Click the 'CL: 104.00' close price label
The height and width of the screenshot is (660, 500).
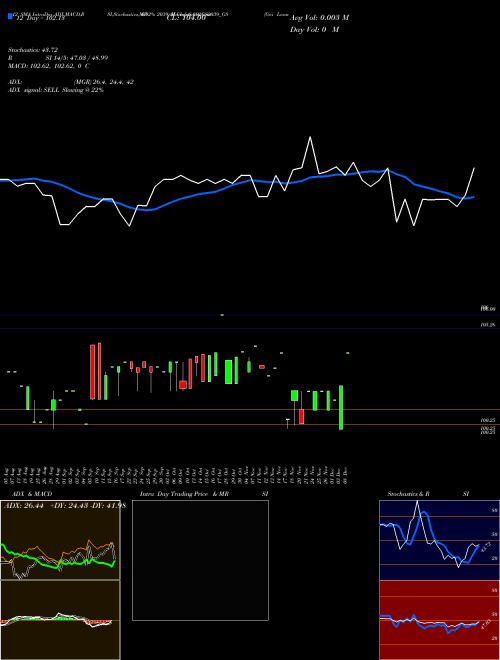(x=186, y=18)
